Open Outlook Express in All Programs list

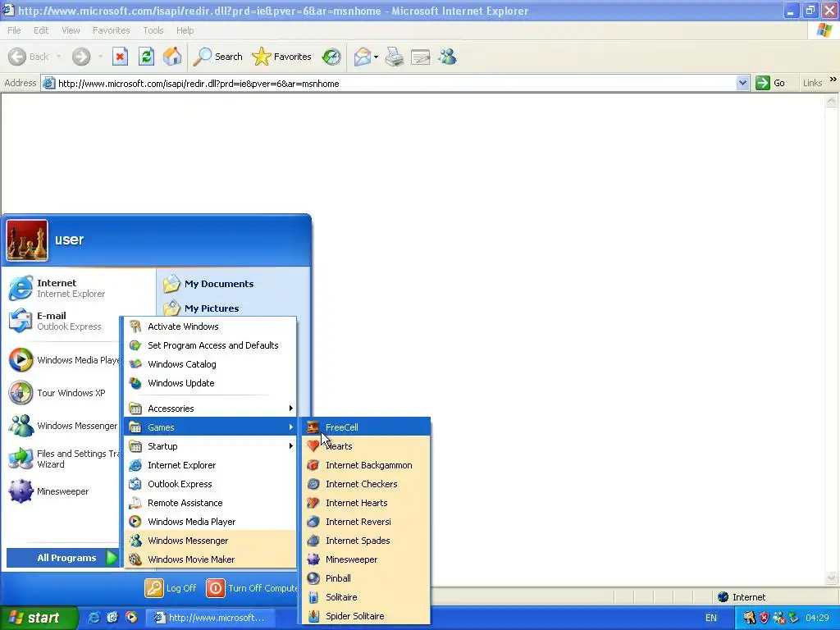210,484
